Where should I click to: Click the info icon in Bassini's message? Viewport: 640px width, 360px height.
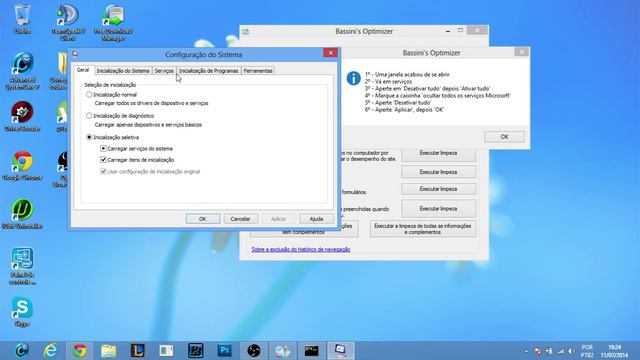coord(353,78)
